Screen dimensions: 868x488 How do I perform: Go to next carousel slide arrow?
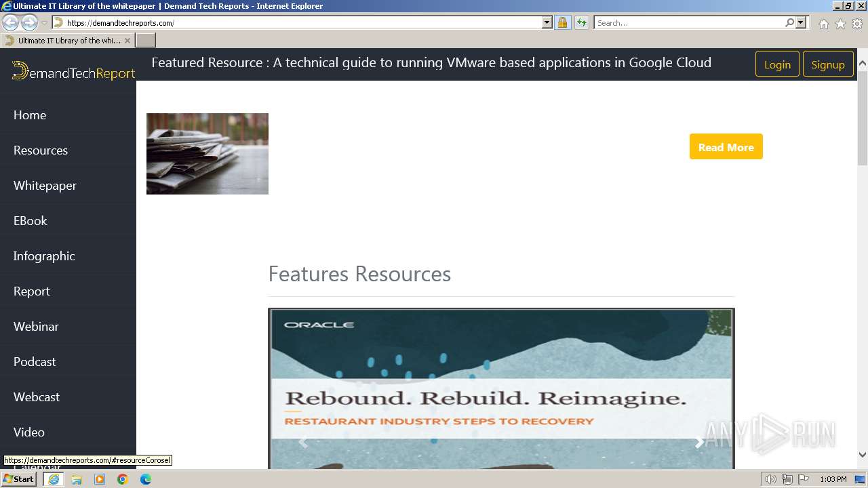699,443
